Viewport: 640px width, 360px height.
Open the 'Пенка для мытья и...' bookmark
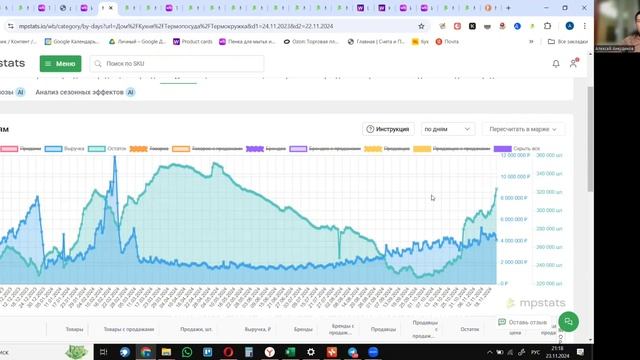247,41
